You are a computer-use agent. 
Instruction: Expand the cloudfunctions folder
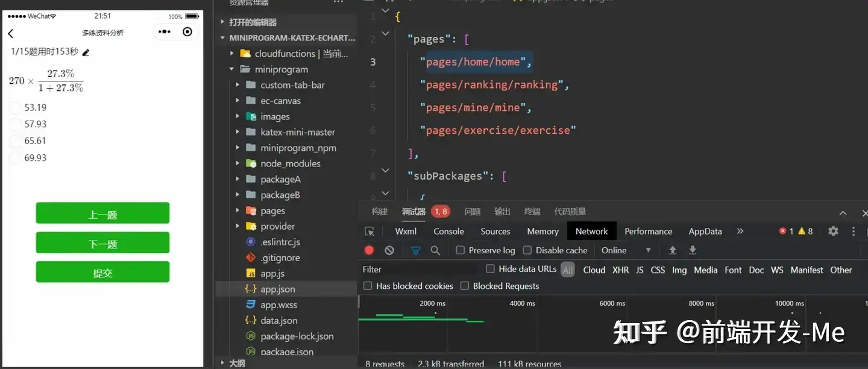pos(231,54)
